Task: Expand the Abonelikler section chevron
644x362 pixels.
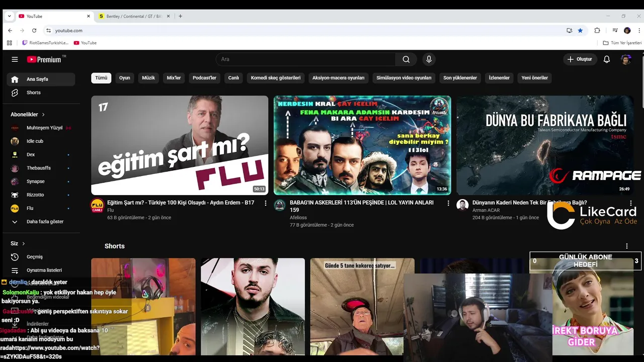Action: pos(43,115)
